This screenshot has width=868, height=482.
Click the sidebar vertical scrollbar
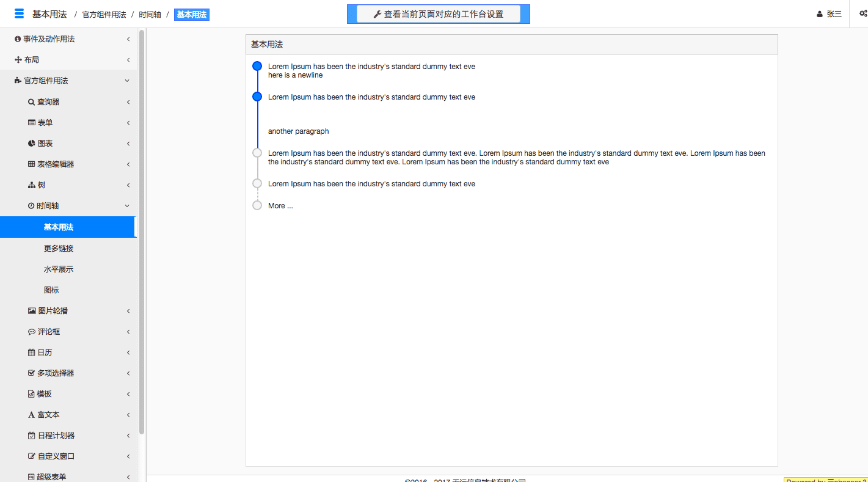[142, 232]
